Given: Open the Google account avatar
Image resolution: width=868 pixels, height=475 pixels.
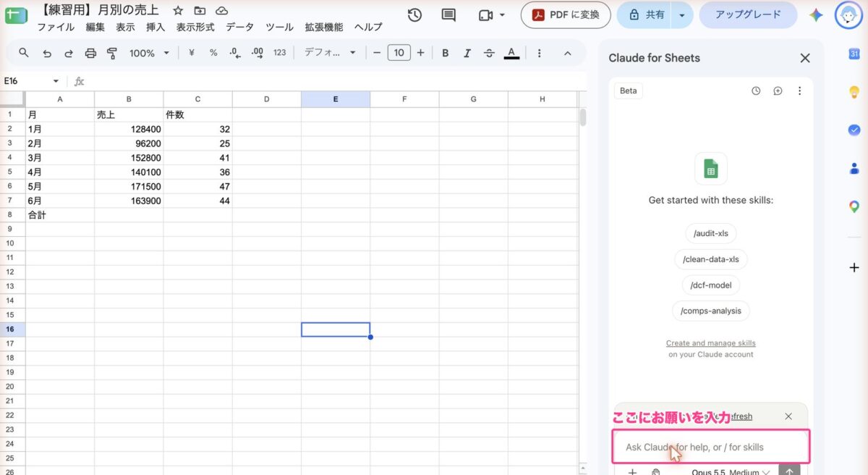Looking at the screenshot, I should pyautogui.click(x=848, y=14).
